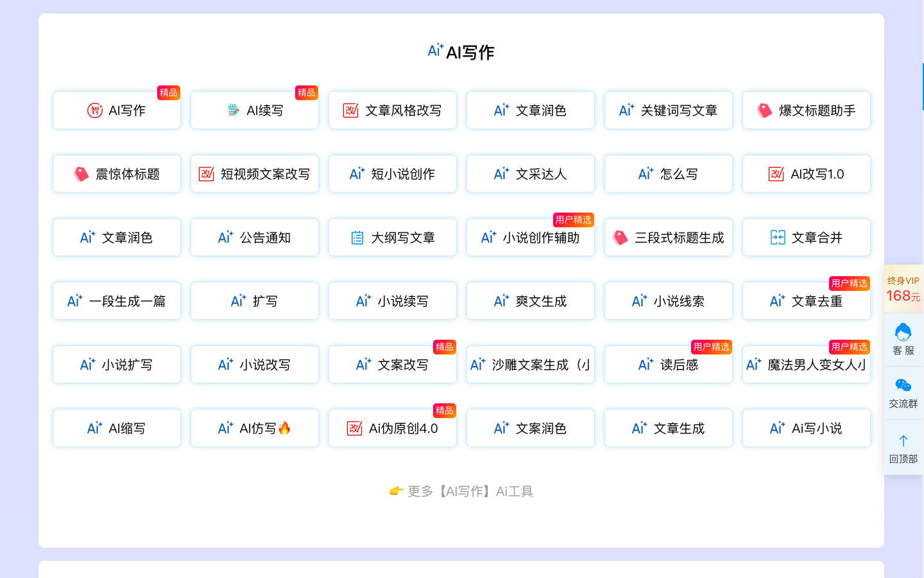Image resolution: width=924 pixels, height=578 pixels.
Task: Launch the Ai伪原创4.0 tool
Action: (393, 428)
